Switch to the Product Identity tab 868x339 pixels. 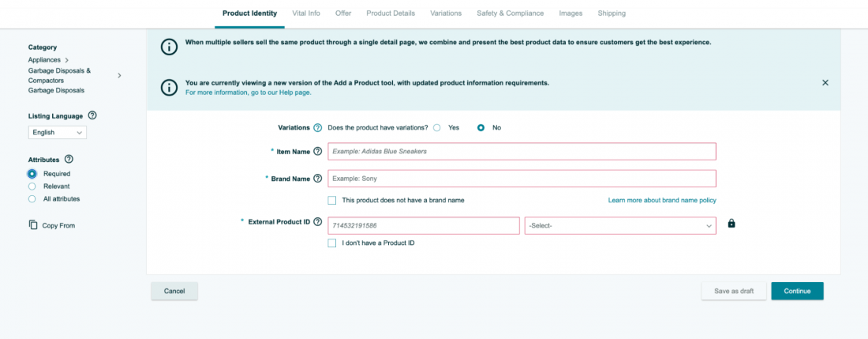(x=249, y=13)
